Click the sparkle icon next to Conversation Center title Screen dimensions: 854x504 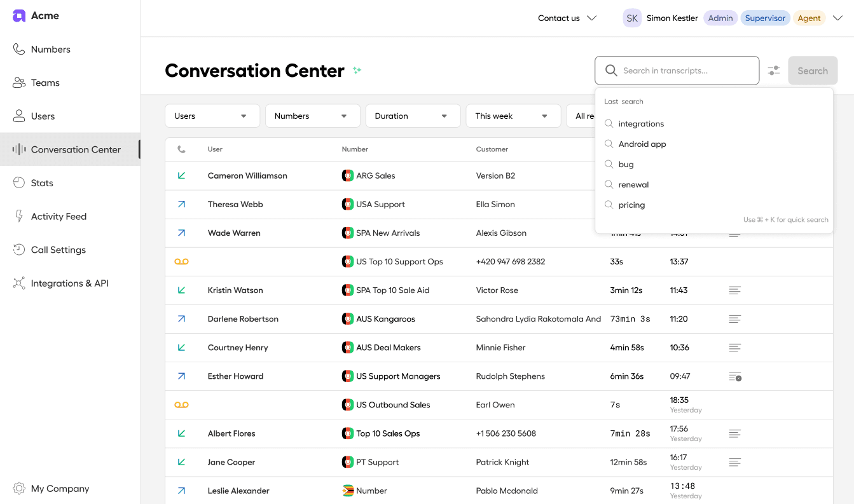(357, 70)
